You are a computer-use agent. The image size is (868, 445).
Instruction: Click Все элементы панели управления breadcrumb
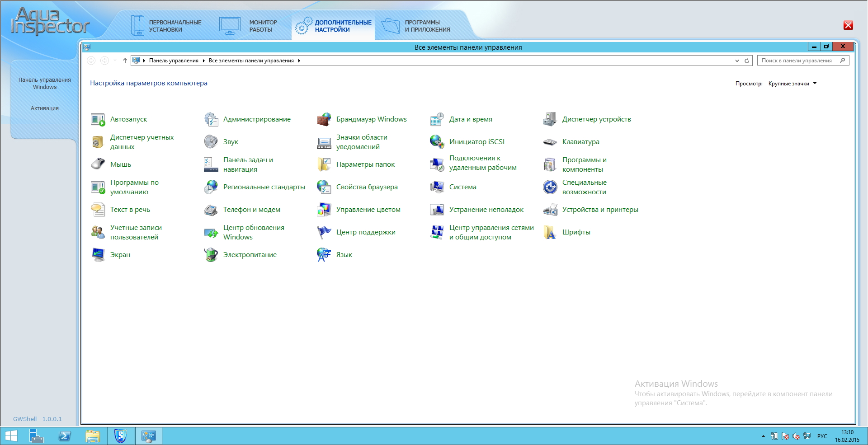coord(251,61)
